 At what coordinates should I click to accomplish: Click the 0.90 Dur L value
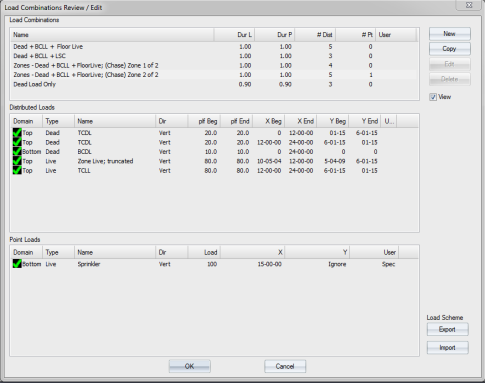tap(245, 84)
